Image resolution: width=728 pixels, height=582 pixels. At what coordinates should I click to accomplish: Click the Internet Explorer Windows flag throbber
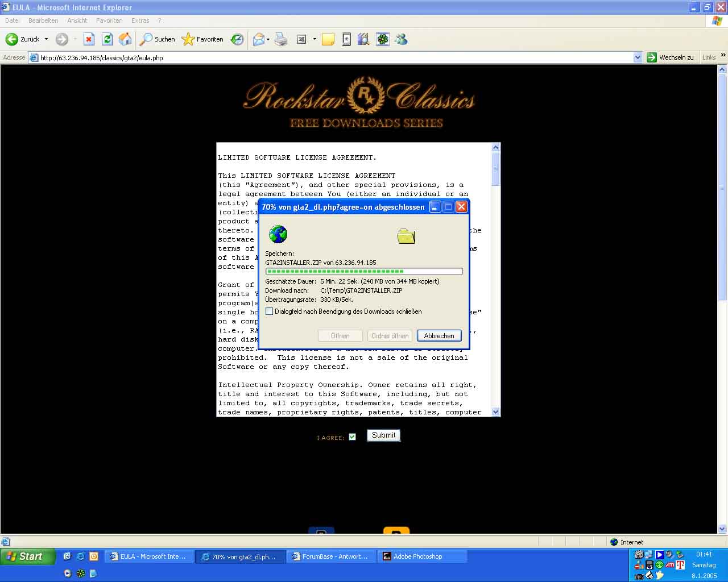717,20
